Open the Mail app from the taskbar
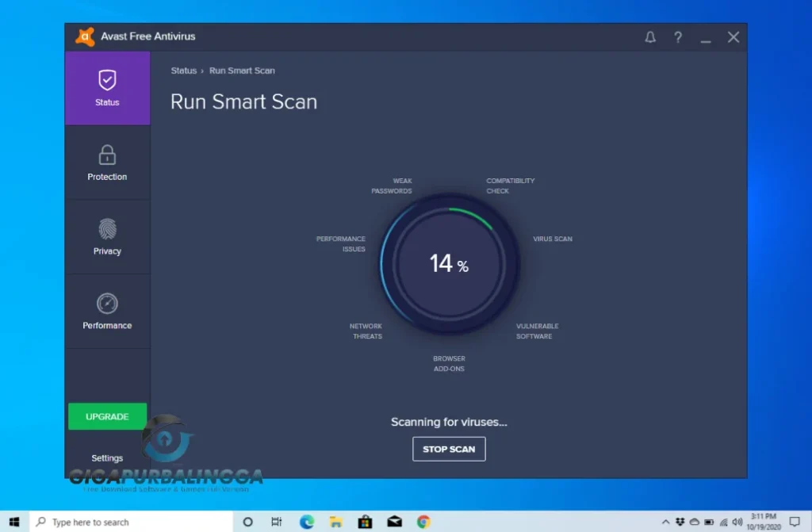Screen dimensions: 812x532 click(394, 522)
